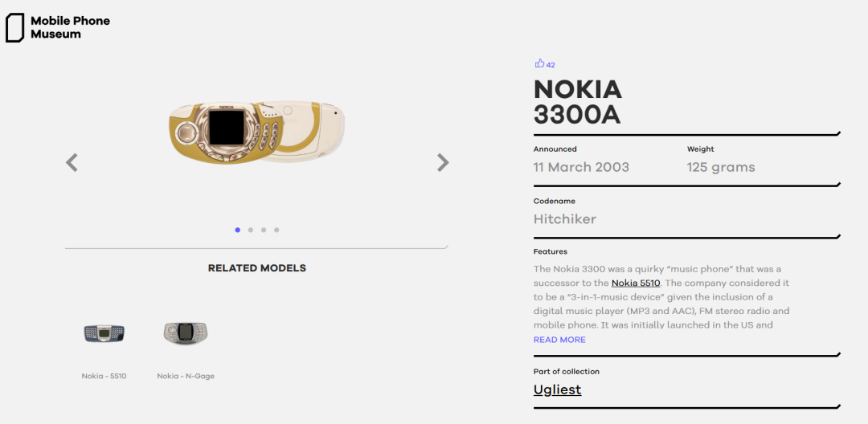Like the phone with thumbs-up icon
Viewport: 868px width, 424px height.
(x=540, y=63)
